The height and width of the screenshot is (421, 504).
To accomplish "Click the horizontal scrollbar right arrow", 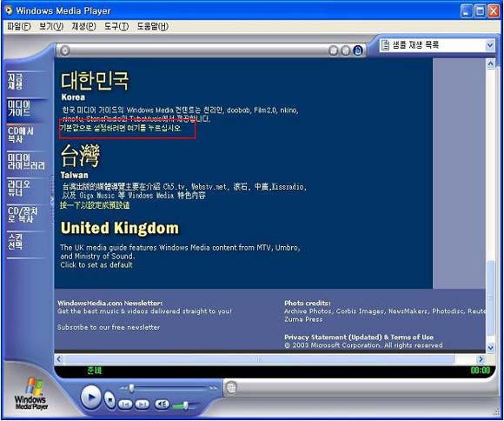I will click(x=481, y=359).
